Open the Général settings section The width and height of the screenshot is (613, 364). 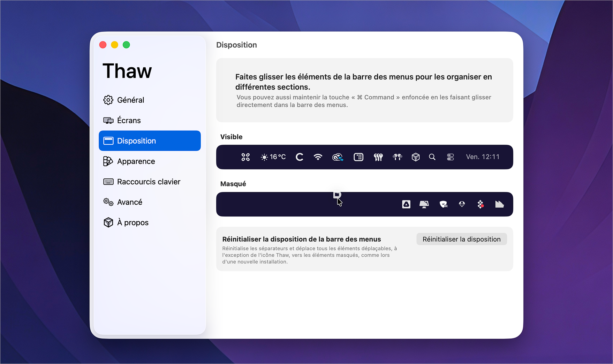click(150, 100)
